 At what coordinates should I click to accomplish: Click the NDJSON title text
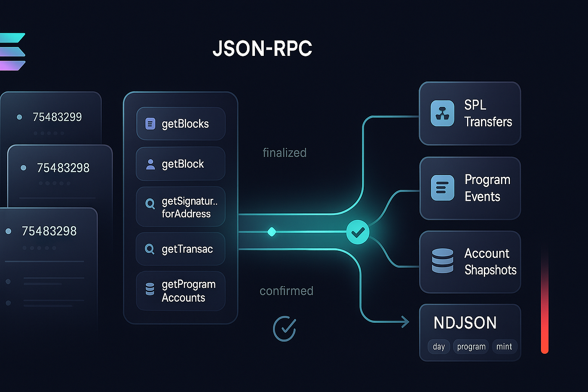click(465, 323)
